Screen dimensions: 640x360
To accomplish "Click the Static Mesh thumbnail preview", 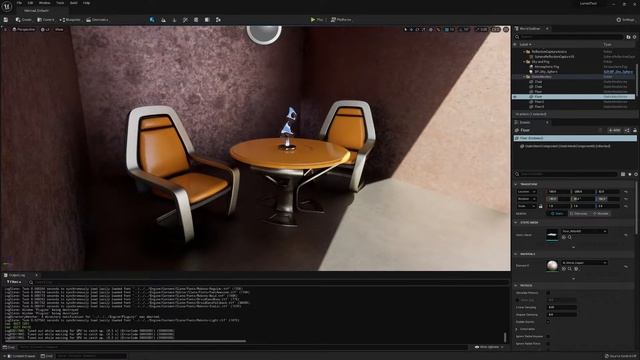I will tap(552, 235).
